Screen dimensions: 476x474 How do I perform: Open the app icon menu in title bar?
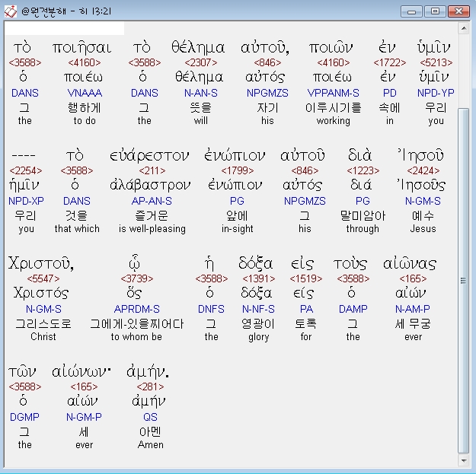pyautogui.click(x=11, y=11)
